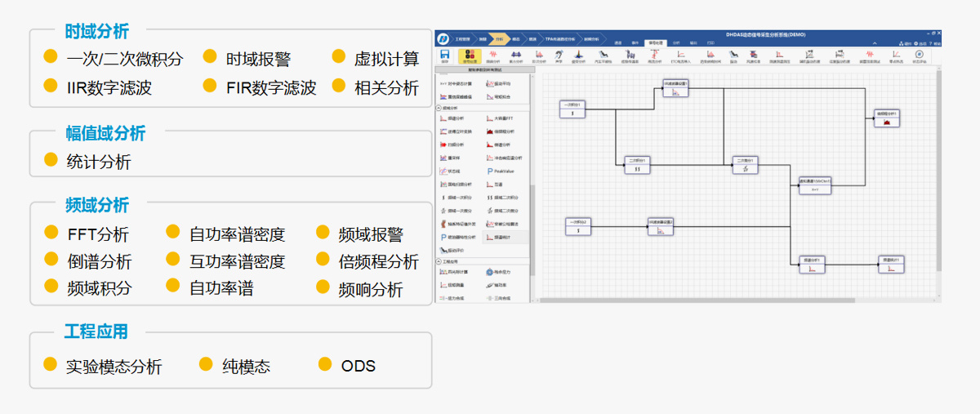The image size is (980, 414).
Task: Select the 频域一次积分 tool
Action: point(456,198)
